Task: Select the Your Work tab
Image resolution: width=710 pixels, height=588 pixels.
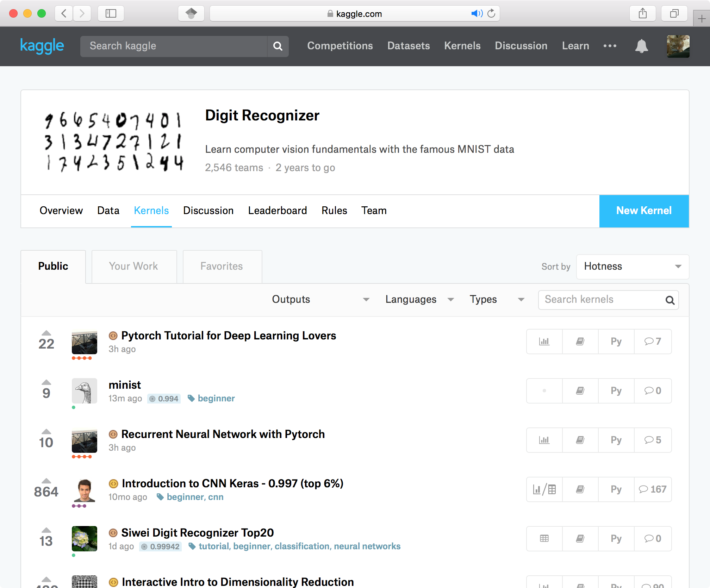Action: coord(133,266)
